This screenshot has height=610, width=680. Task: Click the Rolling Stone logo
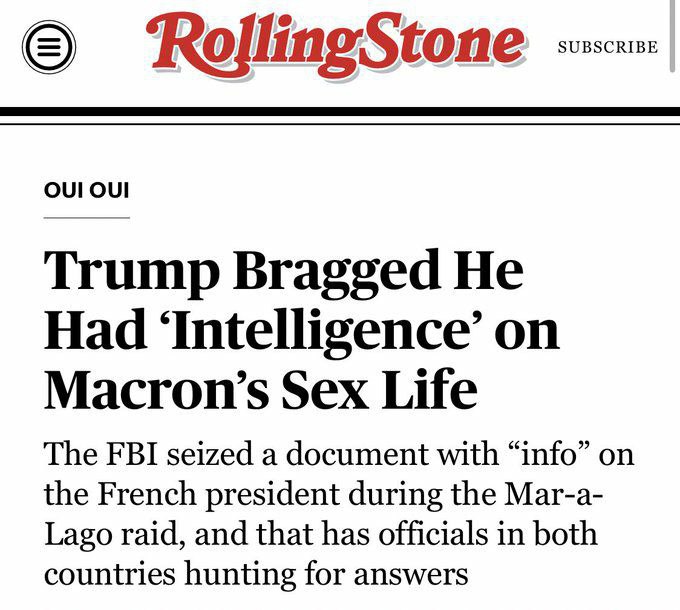336,45
